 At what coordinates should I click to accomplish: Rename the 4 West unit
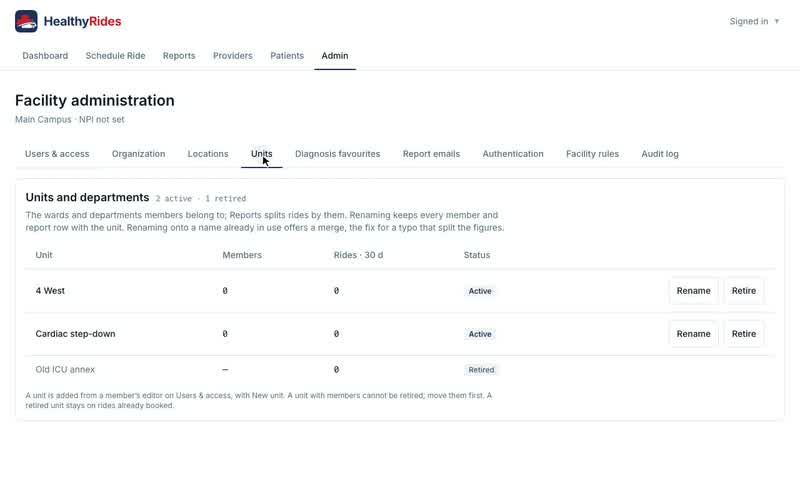tap(693, 291)
